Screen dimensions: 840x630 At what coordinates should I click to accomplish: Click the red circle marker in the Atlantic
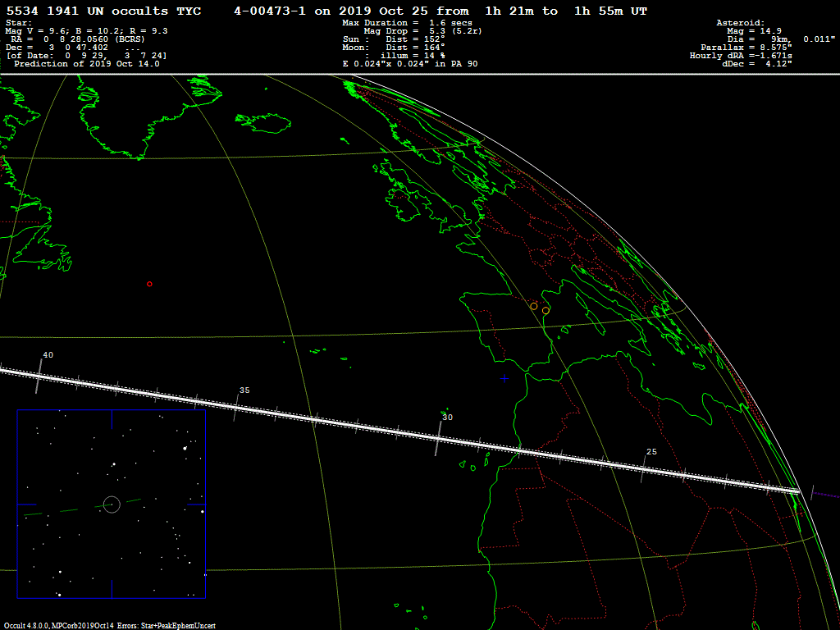(x=149, y=284)
